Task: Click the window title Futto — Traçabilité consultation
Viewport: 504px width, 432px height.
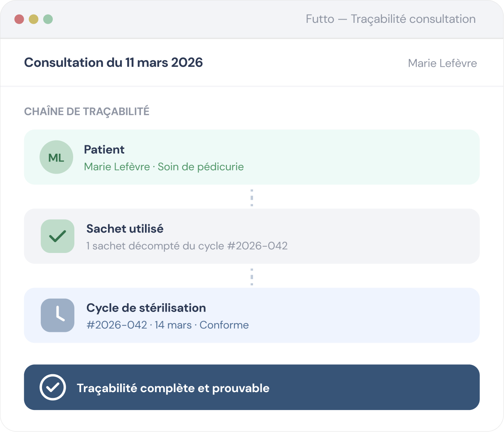Action: click(x=391, y=19)
